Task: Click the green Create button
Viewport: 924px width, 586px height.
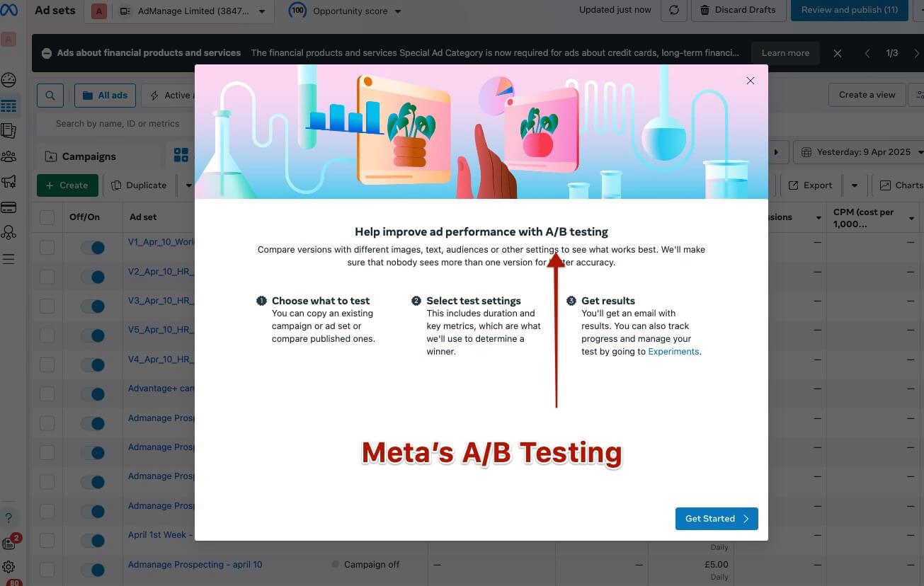Action: pyautogui.click(x=67, y=185)
